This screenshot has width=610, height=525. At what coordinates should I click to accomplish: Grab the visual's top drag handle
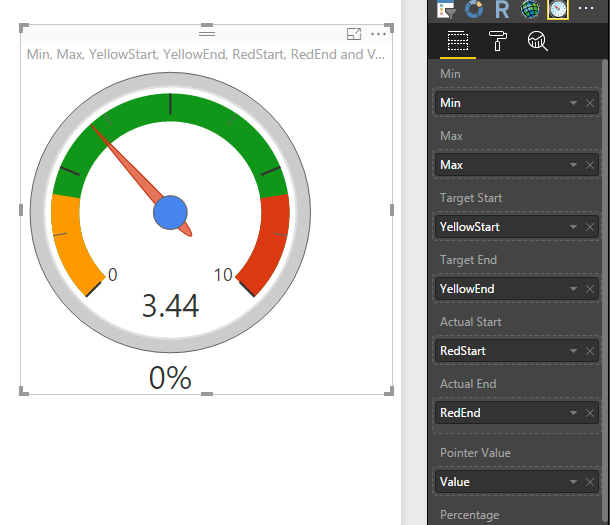pyautogui.click(x=207, y=33)
